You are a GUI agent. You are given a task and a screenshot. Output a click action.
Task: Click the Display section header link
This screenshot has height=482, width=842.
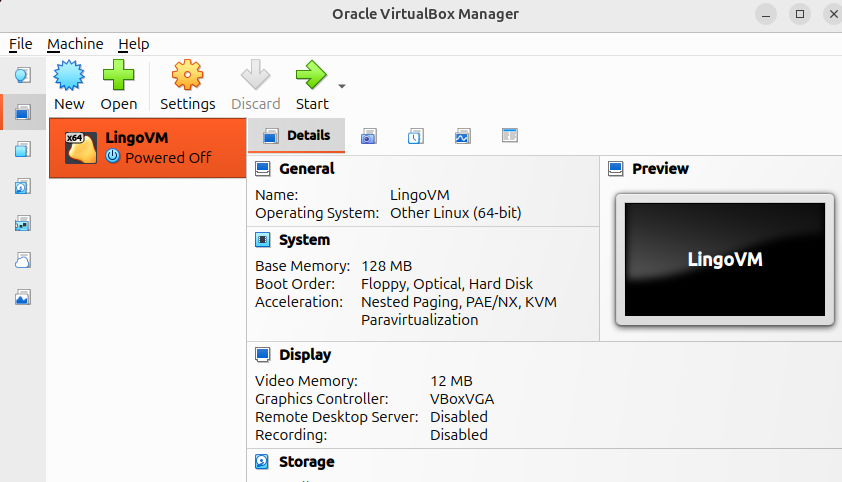[305, 355]
